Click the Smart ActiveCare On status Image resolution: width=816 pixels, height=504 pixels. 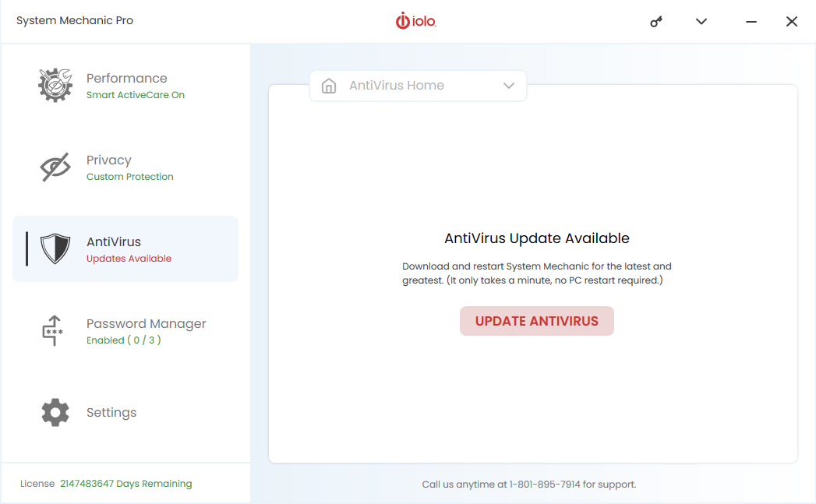pos(136,95)
